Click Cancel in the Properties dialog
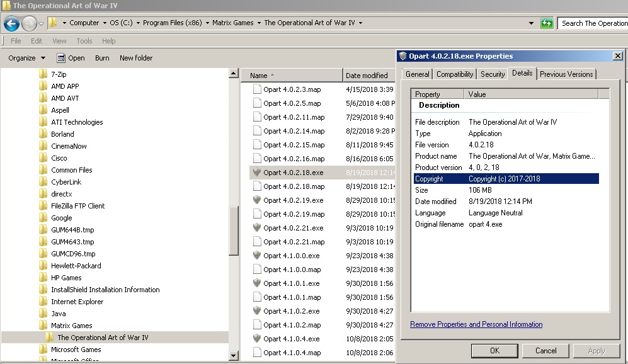 point(545,350)
